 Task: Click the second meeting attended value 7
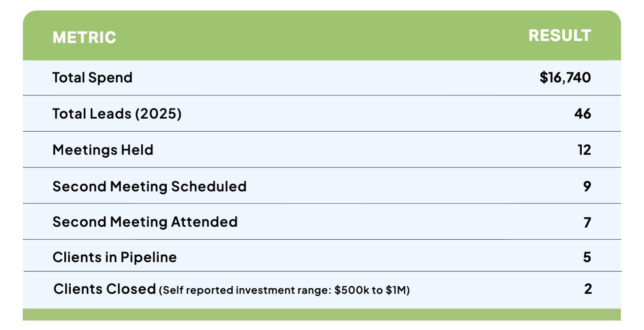pos(587,222)
